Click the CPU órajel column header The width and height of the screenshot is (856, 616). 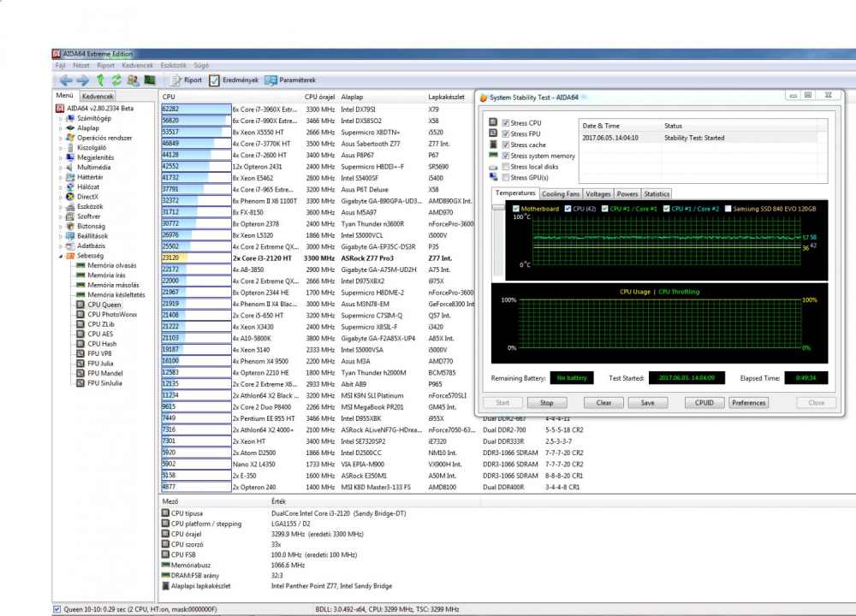click(x=320, y=98)
